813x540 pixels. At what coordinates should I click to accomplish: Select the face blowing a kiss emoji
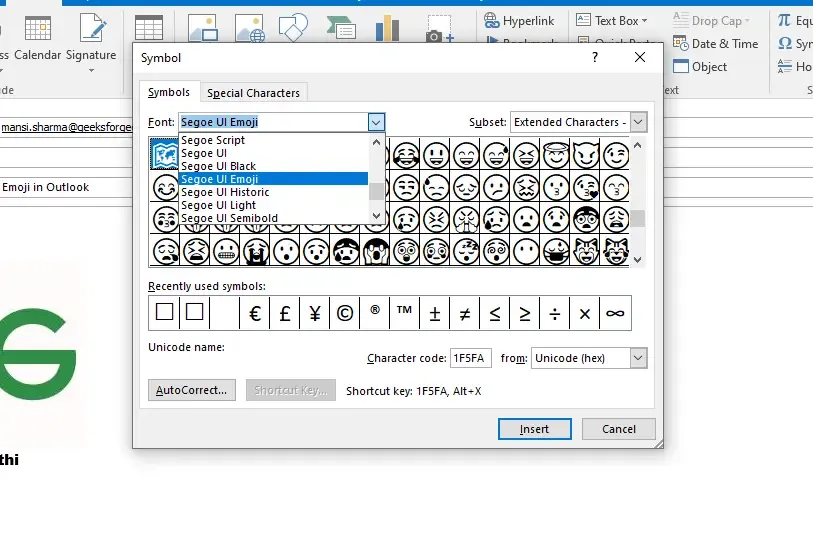[586, 187]
